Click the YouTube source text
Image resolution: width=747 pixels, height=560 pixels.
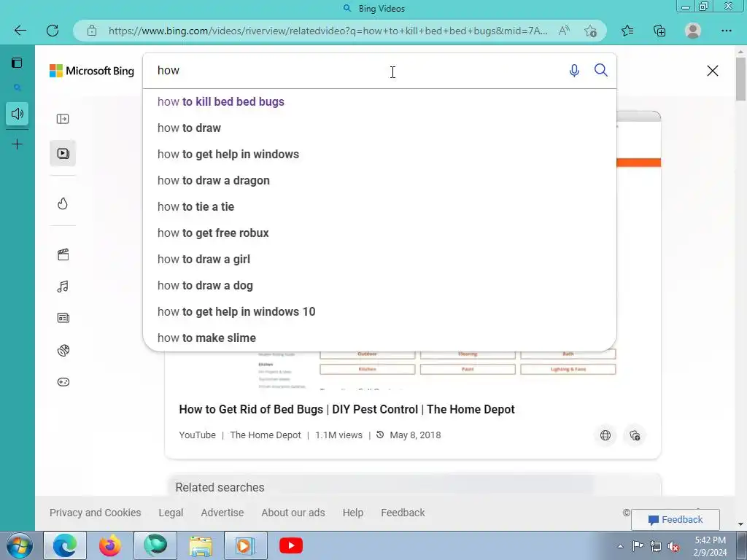click(197, 435)
